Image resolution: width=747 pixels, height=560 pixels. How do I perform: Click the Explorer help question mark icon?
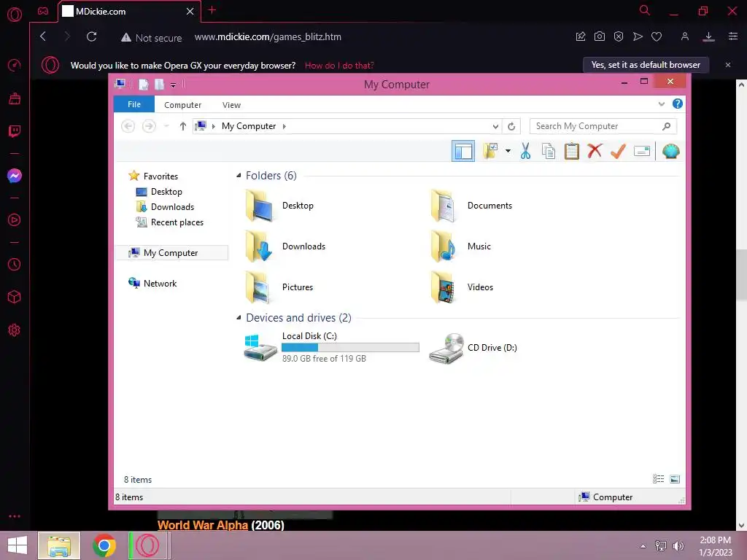[678, 104]
